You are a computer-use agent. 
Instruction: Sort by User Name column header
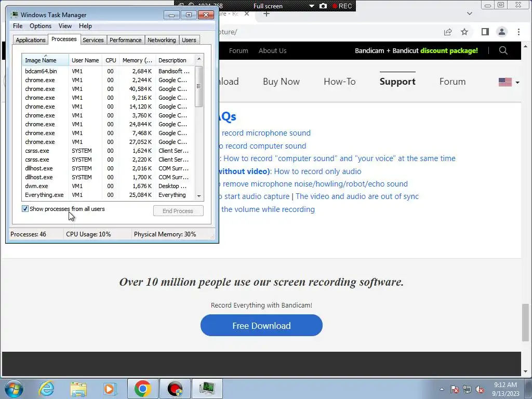85,60
